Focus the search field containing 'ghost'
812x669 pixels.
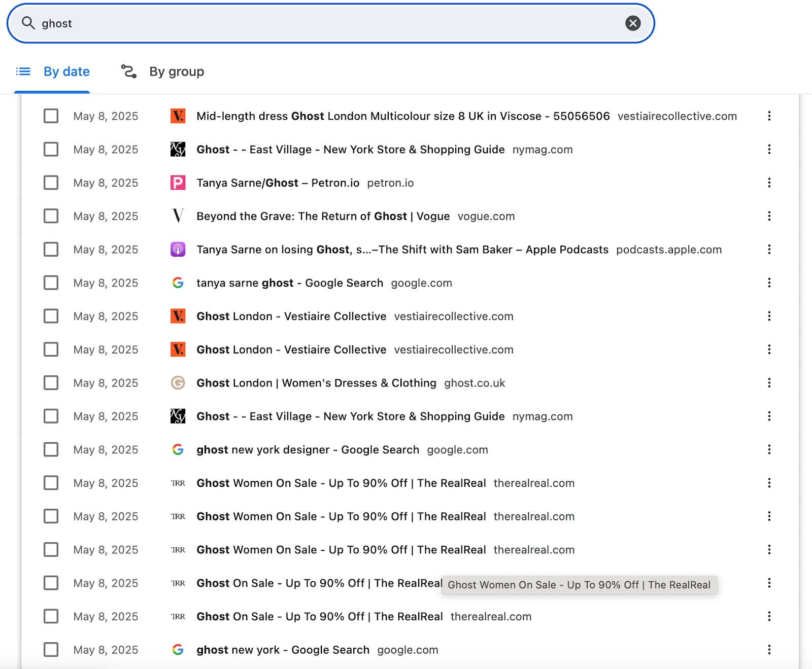click(x=331, y=23)
